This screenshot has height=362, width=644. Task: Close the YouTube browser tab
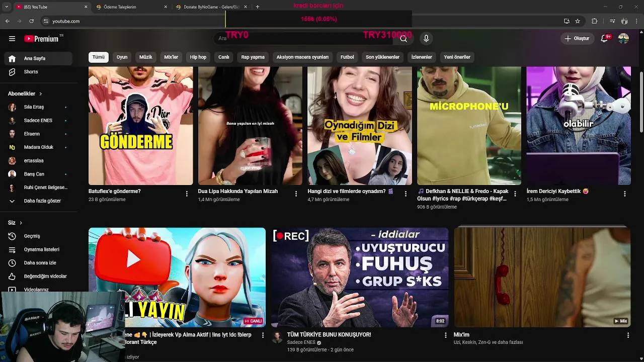click(x=86, y=7)
